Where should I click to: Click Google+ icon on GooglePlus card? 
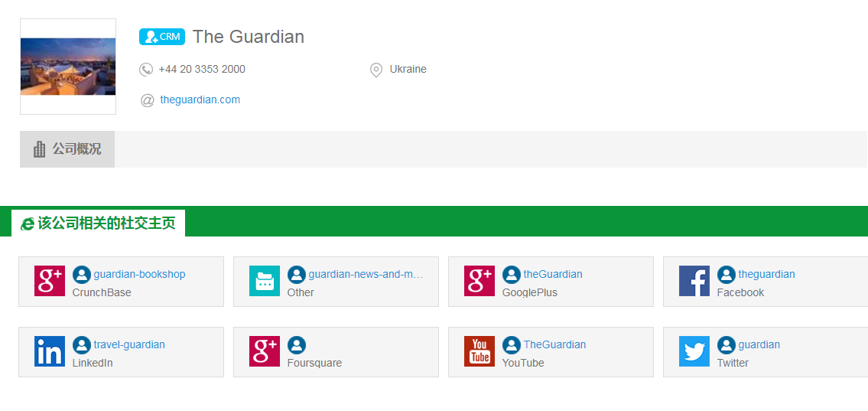click(480, 281)
